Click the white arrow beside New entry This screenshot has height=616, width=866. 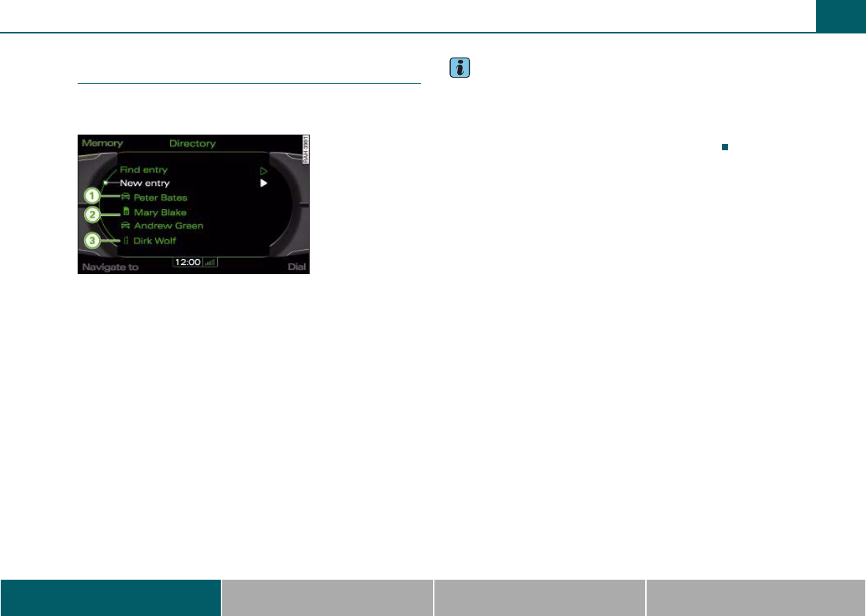[x=264, y=183]
